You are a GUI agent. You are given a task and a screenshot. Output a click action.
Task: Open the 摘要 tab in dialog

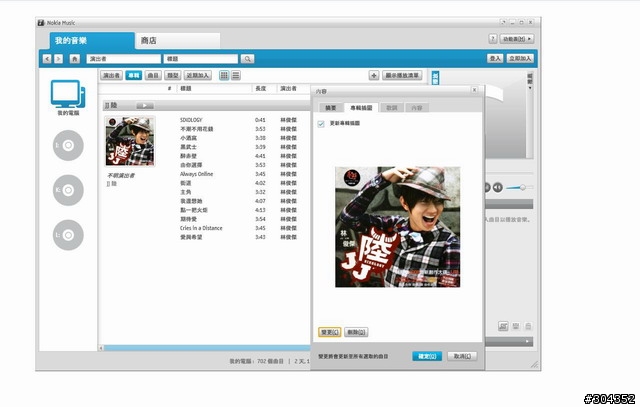click(331, 108)
